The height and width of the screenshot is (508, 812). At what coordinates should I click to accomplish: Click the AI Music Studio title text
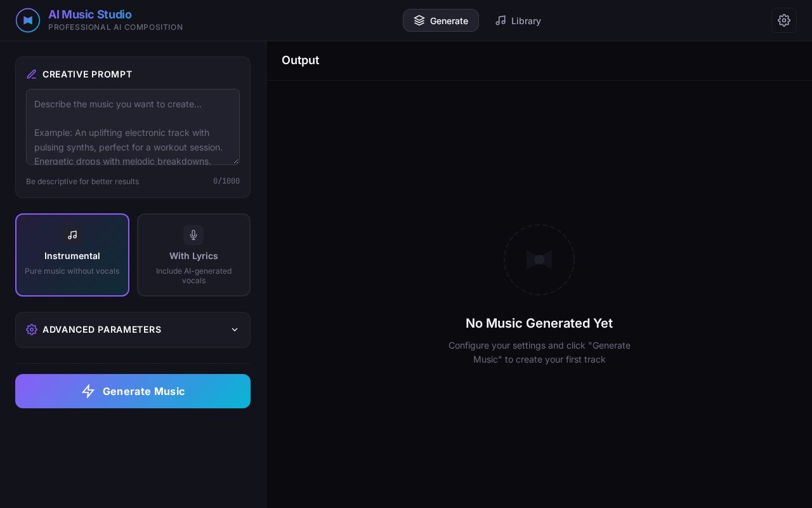point(90,14)
